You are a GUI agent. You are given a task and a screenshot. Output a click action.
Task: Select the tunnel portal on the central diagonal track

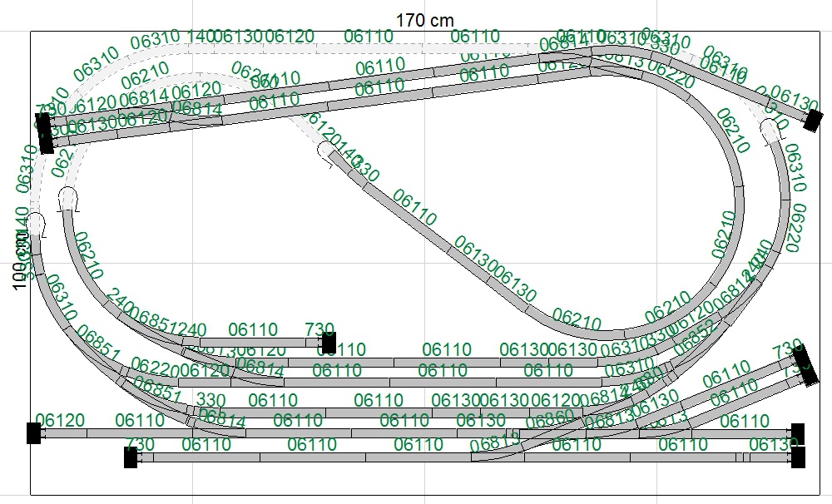pos(325,151)
